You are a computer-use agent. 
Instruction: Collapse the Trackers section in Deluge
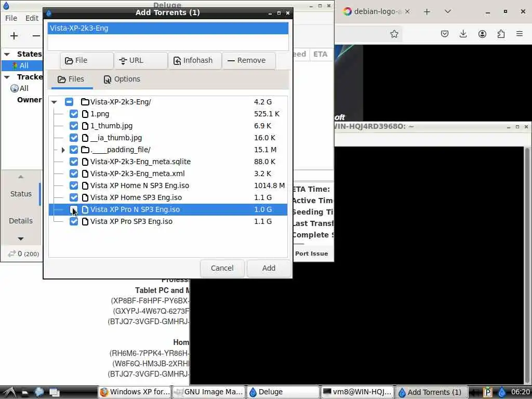[7, 77]
